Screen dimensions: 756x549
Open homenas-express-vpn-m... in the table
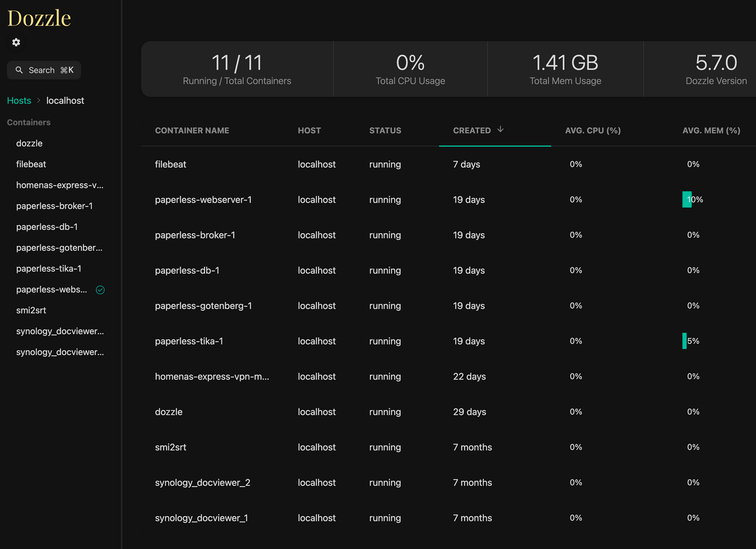[212, 376]
